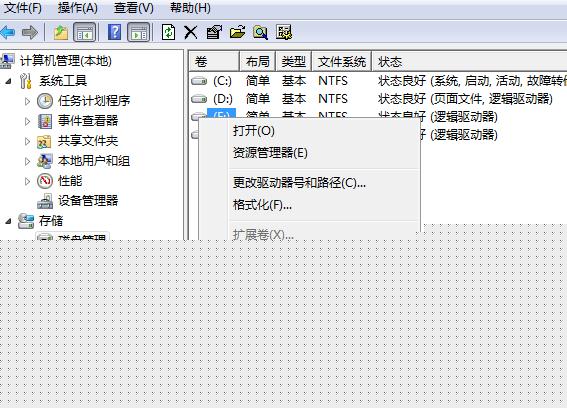Open the 帮助(H) menu

coord(190,8)
